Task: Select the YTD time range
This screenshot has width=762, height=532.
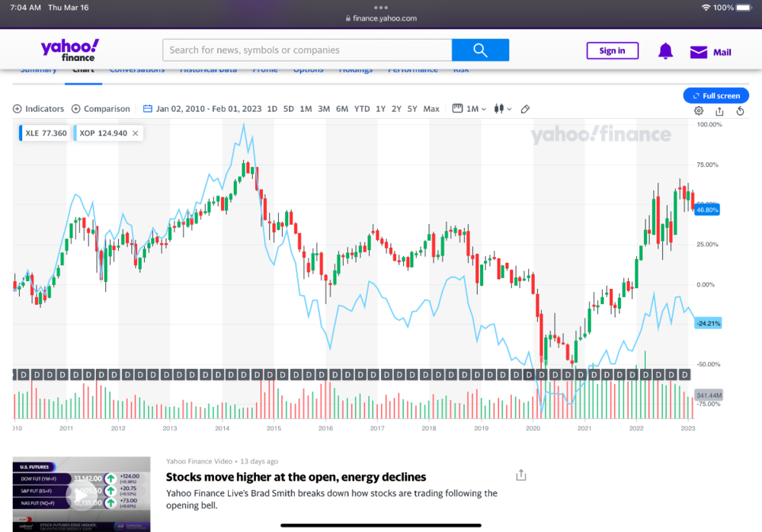Action: click(361, 109)
